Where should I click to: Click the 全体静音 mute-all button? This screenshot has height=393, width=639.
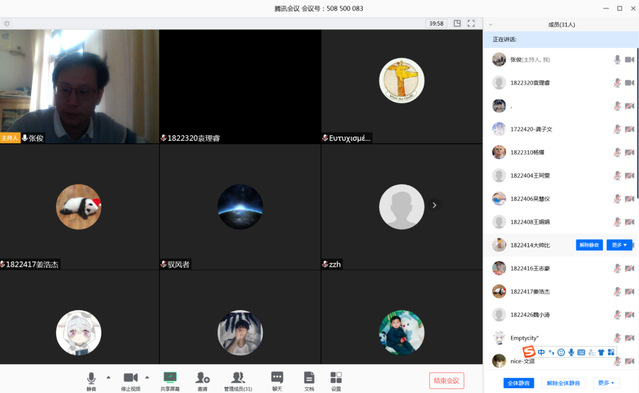pyautogui.click(x=519, y=383)
